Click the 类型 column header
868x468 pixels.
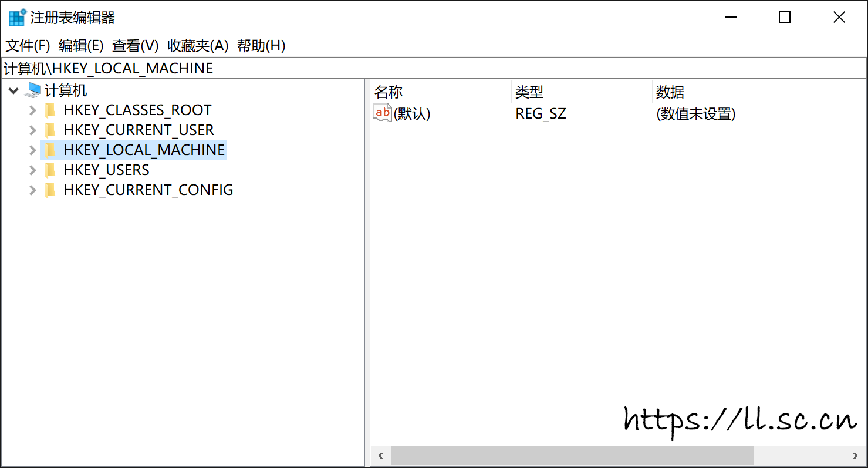coord(529,92)
